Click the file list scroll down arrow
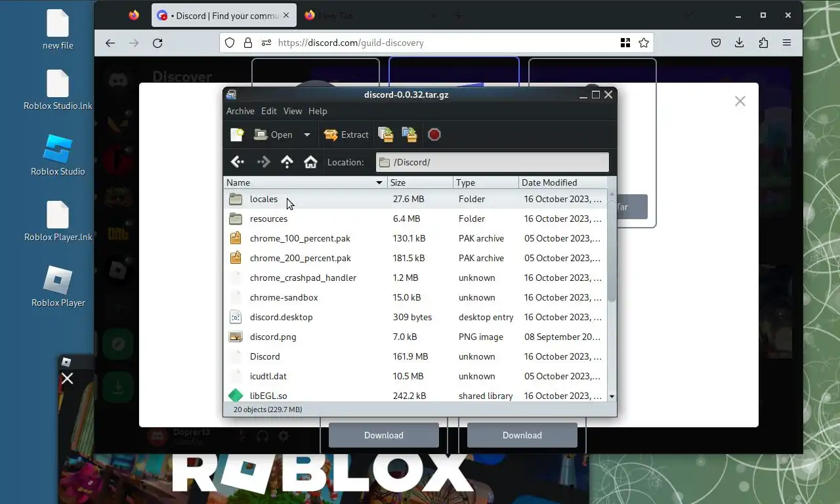 click(612, 396)
